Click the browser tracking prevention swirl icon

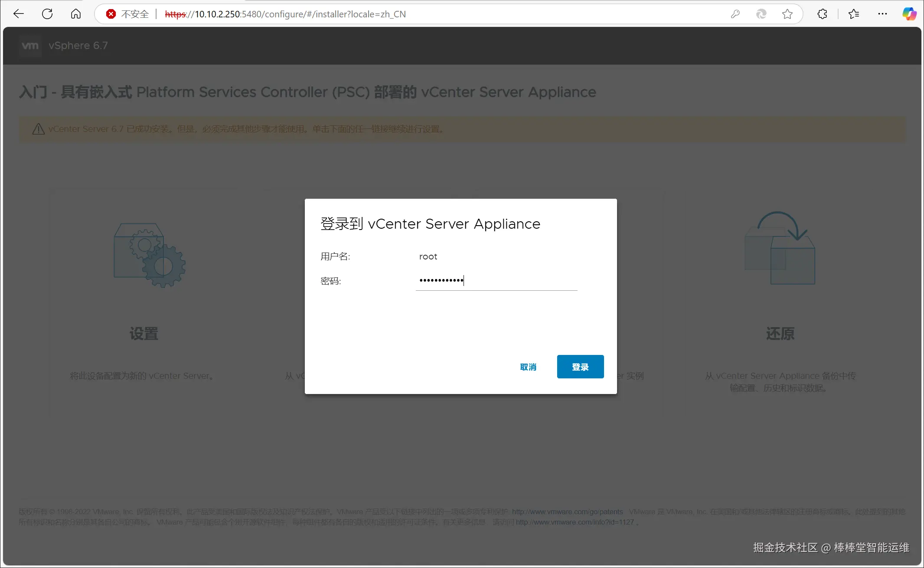coord(761,14)
